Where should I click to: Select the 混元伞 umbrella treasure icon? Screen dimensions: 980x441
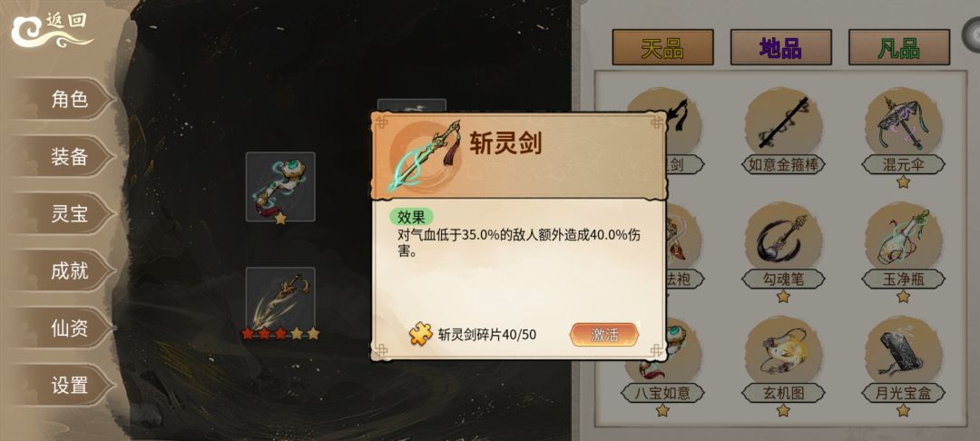tap(903, 123)
